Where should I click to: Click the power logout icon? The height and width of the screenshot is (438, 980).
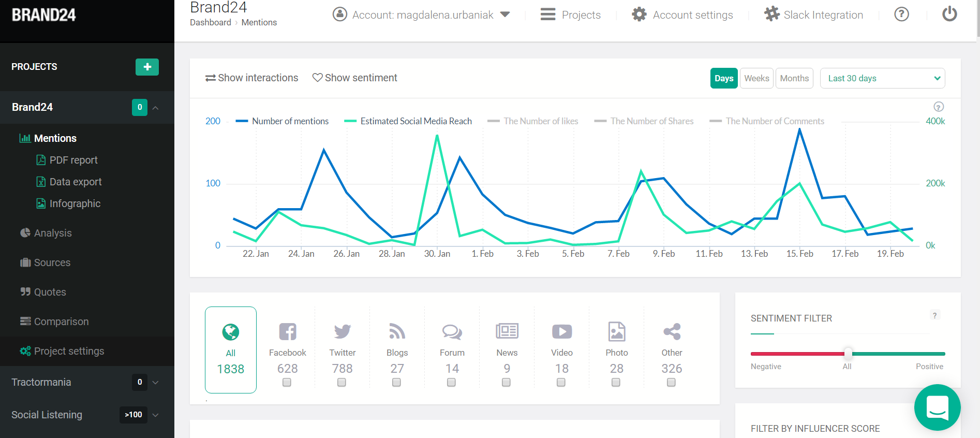[949, 14]
